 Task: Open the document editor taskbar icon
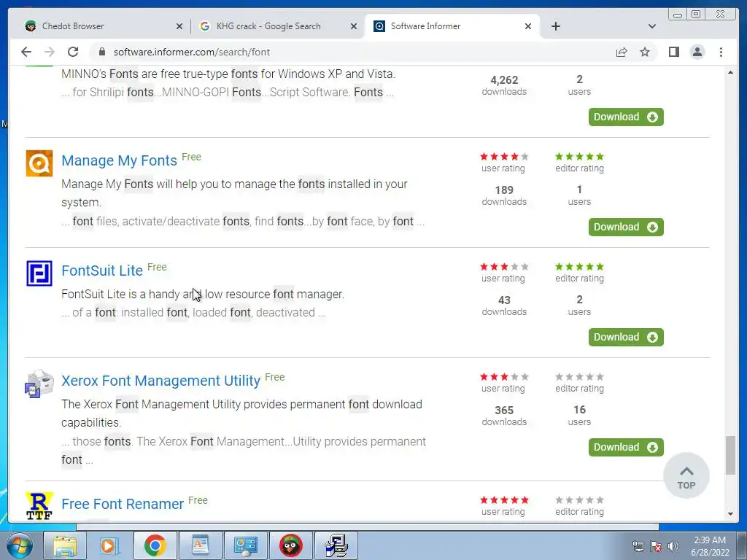(200, 545)
